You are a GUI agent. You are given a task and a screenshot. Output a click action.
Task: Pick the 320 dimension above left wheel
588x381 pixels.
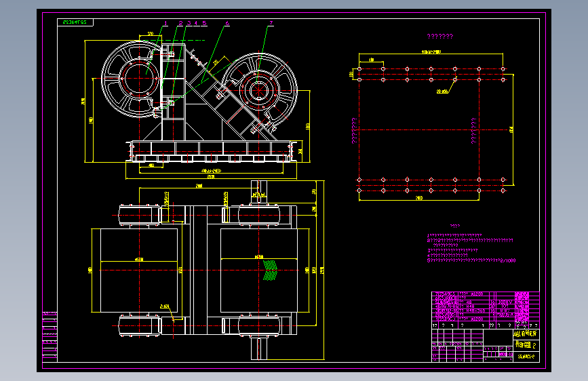click(x=151, y=34)
